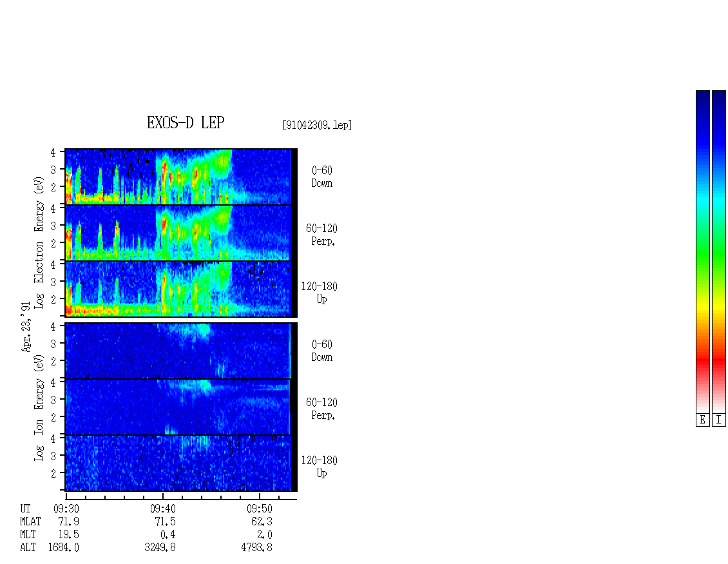
Task: Click the MLAT value 62.3
Action: pyautogui.click(x=262, y=521)
